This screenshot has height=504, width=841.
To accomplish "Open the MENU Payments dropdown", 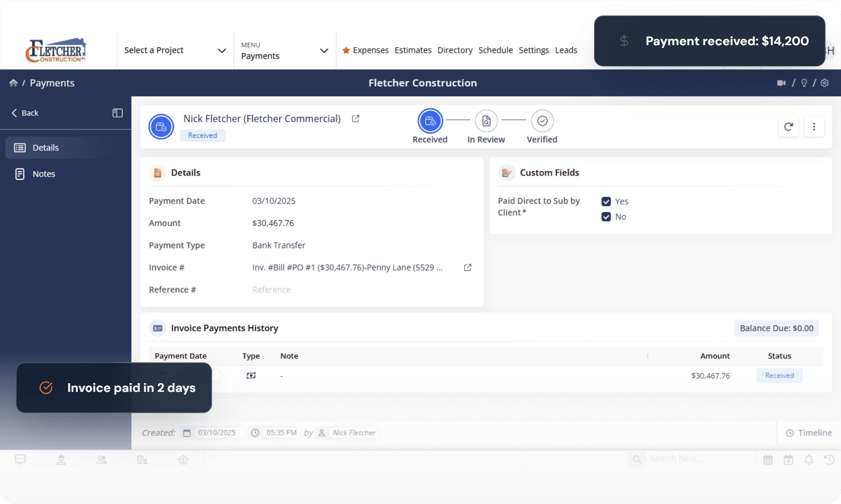I will point(285,50).
